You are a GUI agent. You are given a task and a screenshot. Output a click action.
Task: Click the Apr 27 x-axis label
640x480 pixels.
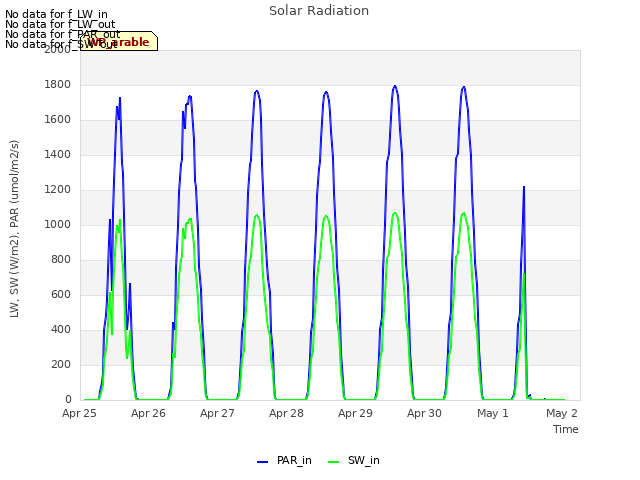point(217,413)
